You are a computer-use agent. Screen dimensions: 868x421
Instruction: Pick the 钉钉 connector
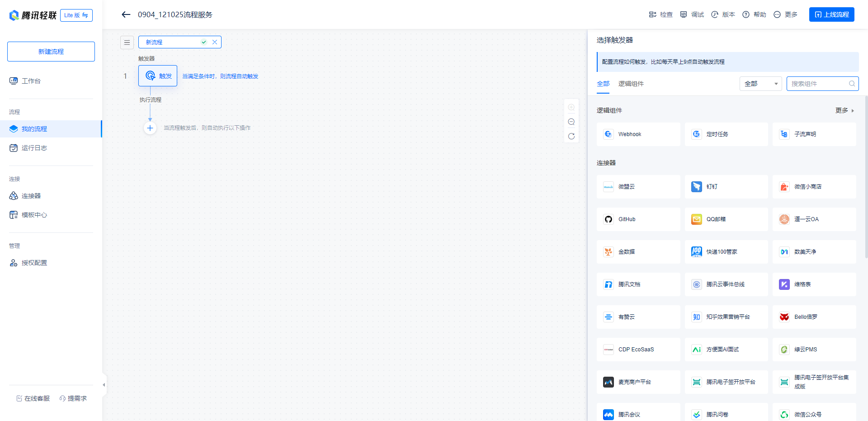click(726, 187)
